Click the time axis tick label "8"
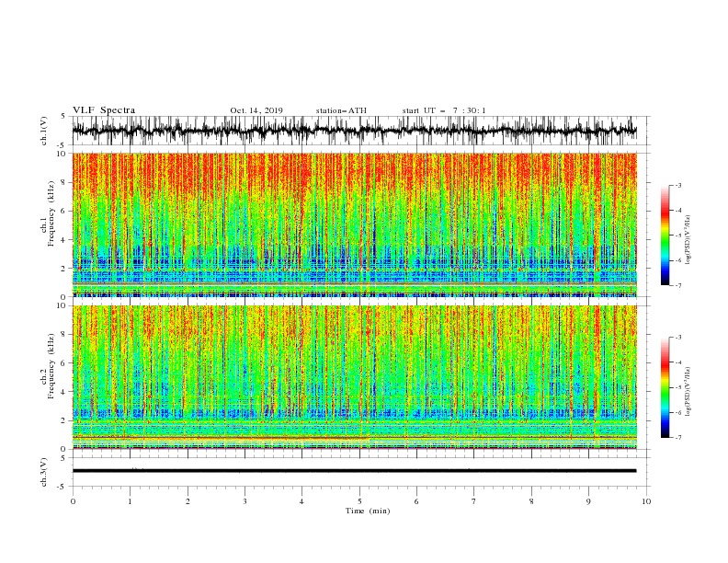The height and width of the screenshot is (563, 728). point(531,501)
